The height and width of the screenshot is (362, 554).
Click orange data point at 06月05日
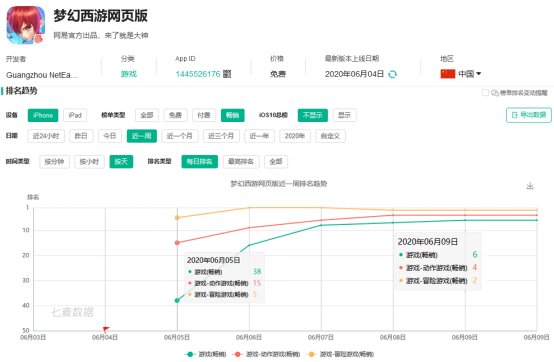tap(177, 218)
